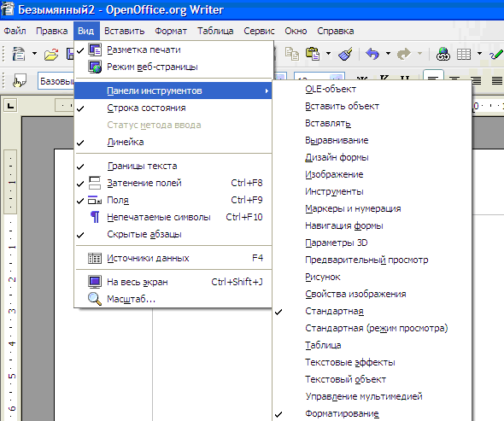Viewport: 504px width, 421px height.
Task: Open the Правка menu
Action: click(52, 31)
